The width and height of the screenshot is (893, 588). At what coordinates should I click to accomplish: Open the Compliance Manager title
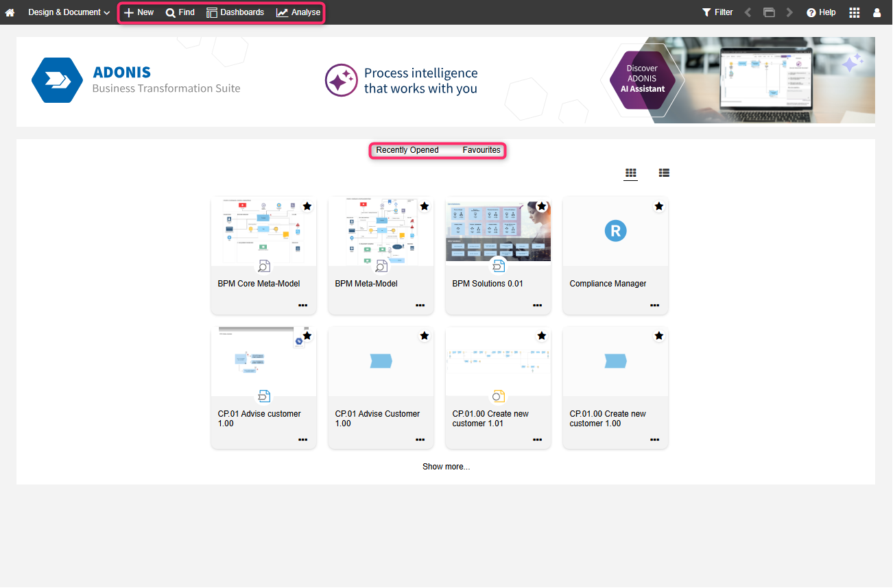608,284
